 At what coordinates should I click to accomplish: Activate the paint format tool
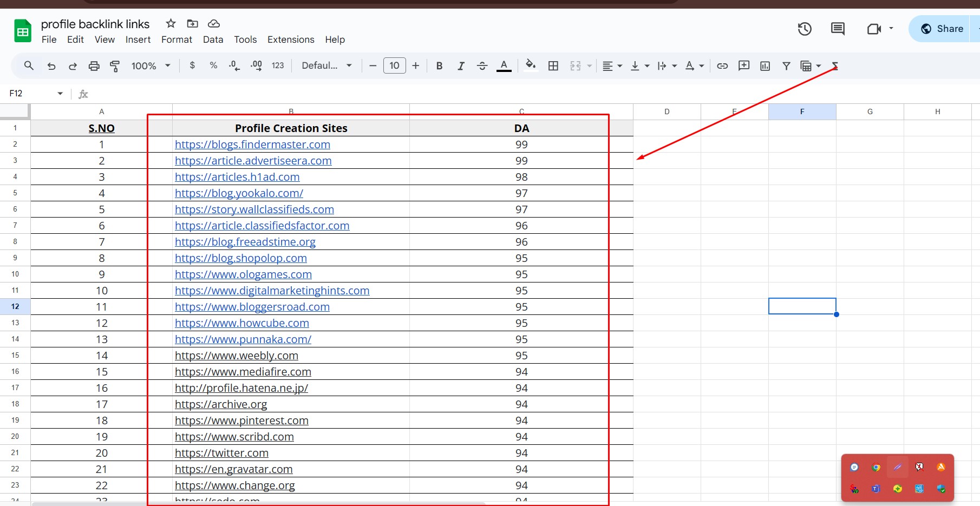(x=115, y=66)
